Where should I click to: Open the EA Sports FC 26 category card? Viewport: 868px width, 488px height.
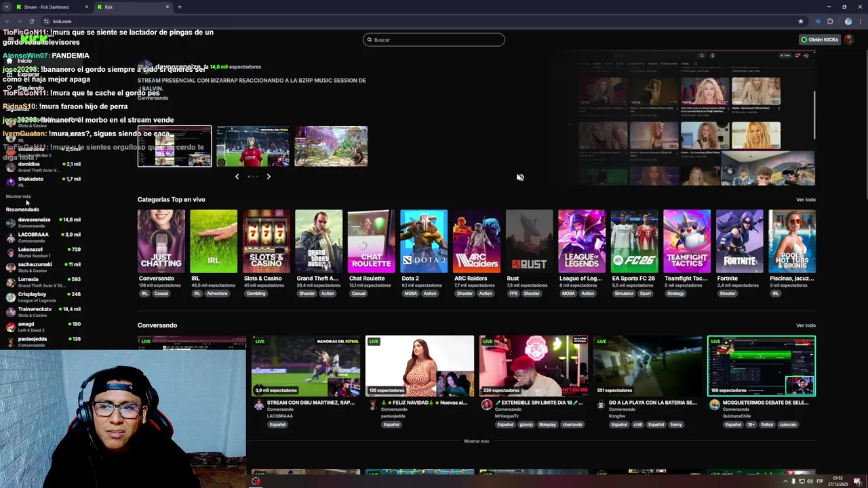[634, 241]
